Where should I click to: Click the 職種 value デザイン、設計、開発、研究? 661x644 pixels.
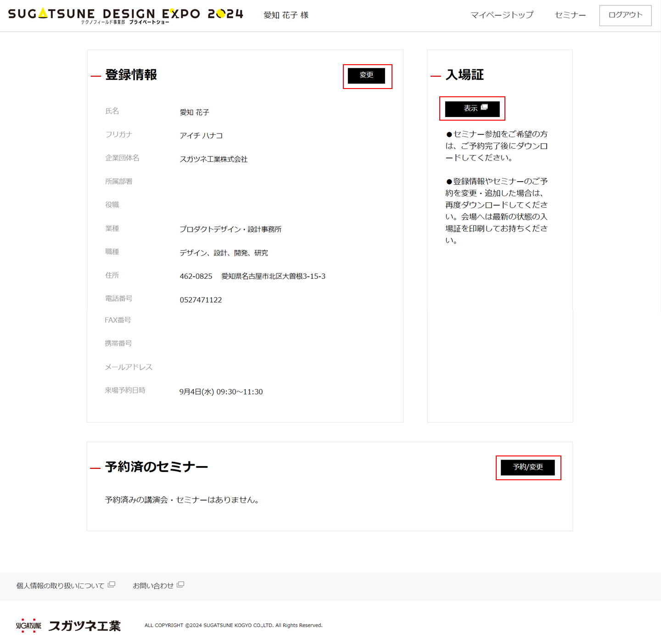coord(224,253)
